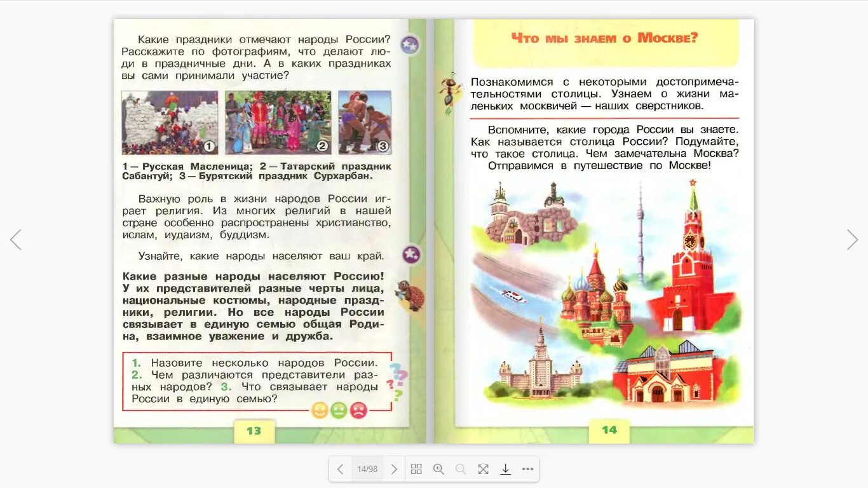868x488 pixels.
Task: Click the Масленица photo numbered 1
Action: tap(170, 123)
